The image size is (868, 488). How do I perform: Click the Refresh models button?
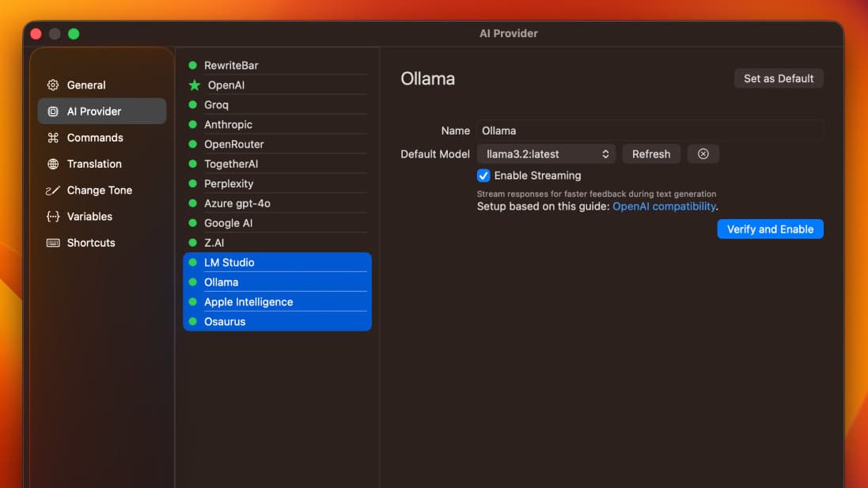(x=650, y=154)
